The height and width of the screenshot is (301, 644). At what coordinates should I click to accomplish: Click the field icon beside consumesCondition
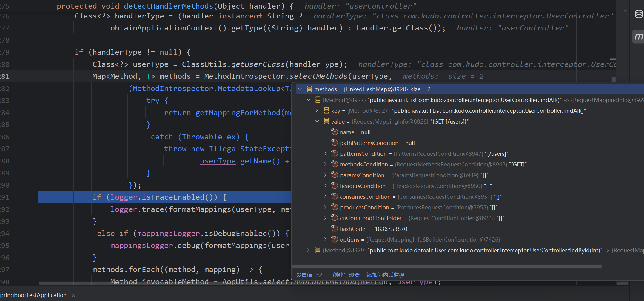(335, 196)
